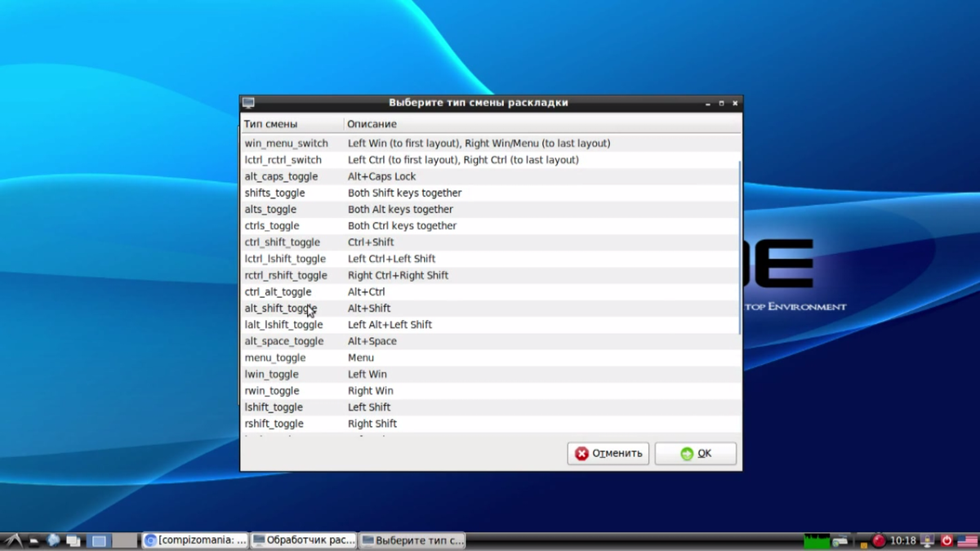Image resolution: width=980 pixels, height=551 pixels.
Task: Click the 'Alt+Caps Lock' description cell
Action: coord(381,176)
